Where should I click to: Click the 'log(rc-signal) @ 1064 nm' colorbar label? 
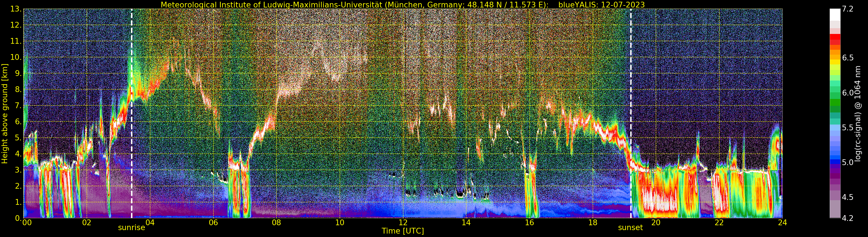point(858,114)
